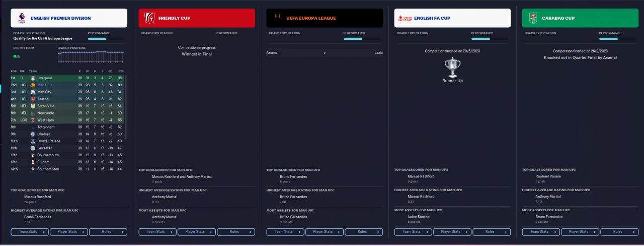Click the English FA Cup logo icon
Viewport: 644px width, 246px height.
pyautogui.click(x=405, y=18)
